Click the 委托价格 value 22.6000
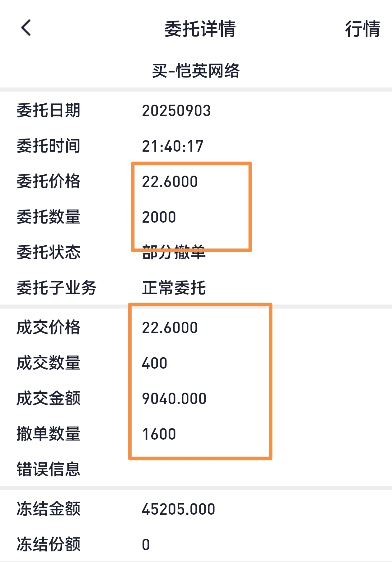The height and width of the screenshot is (562, 392). tap(170, 182)
